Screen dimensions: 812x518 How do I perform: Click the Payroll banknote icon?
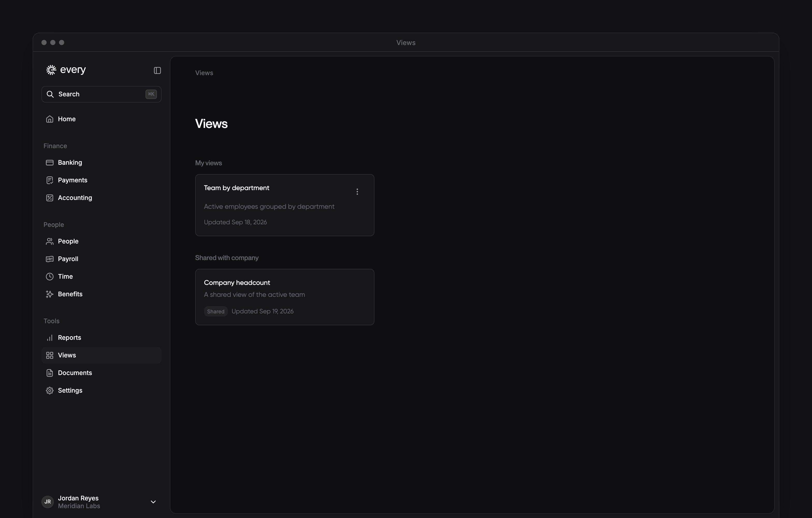(x=49, y=259)
